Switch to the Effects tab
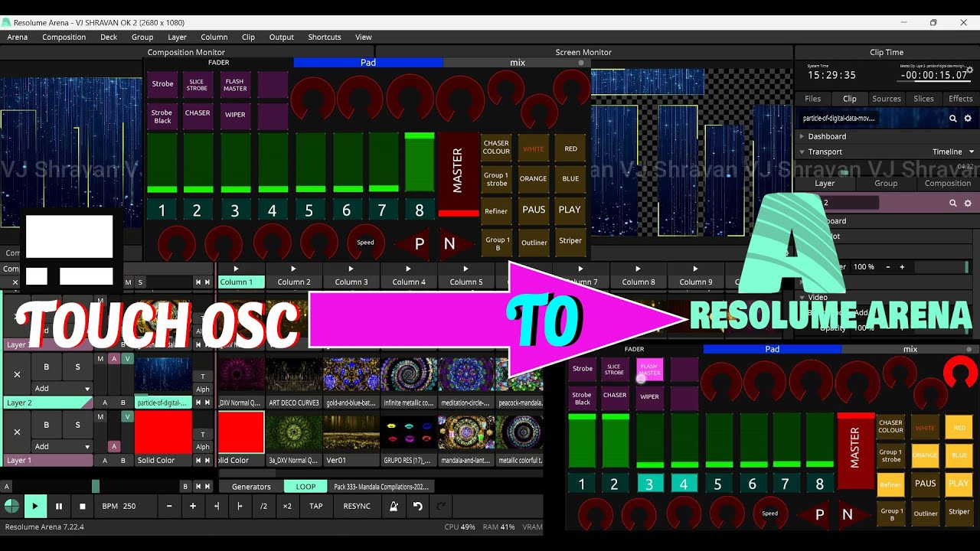The width and height of the screenshot is (980, 551). (961, 99)
